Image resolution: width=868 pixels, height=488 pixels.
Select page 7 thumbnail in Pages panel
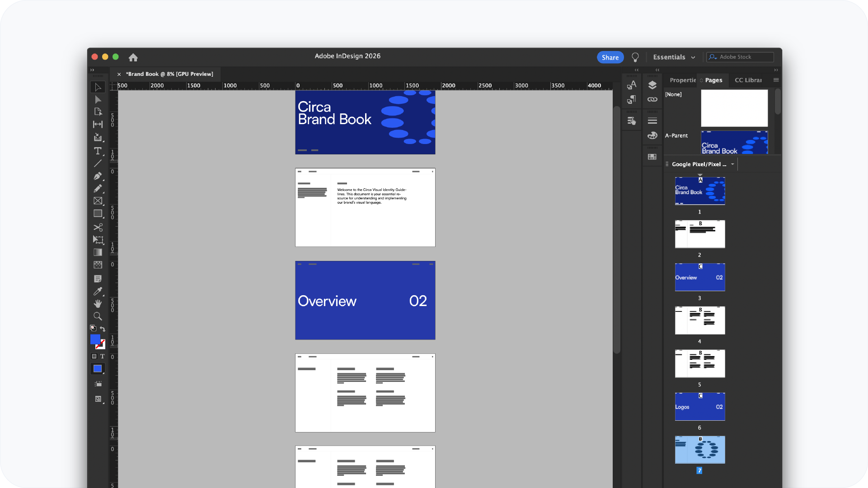[700, 450]
